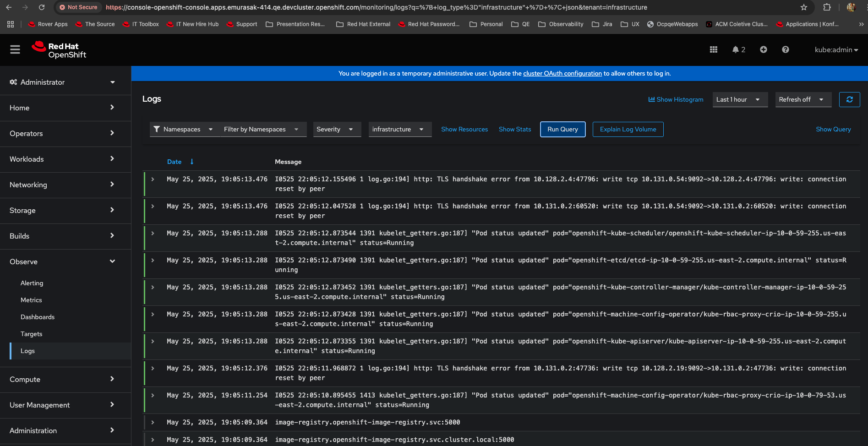Open Alerting under the Observe menu
The image size is (868, 446).
32,283
